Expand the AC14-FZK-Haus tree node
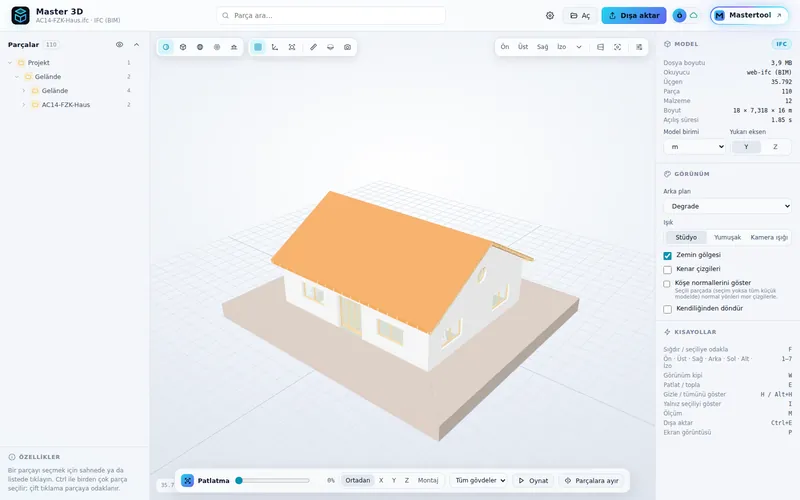 point(23,105)
